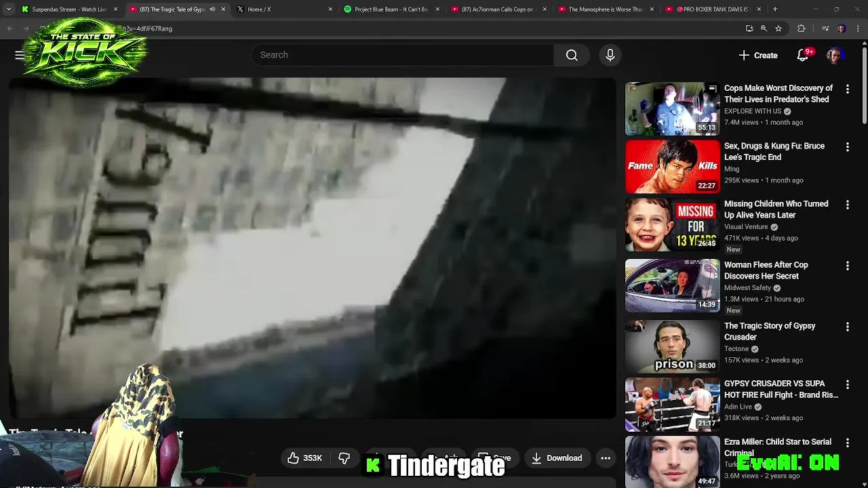Open the 14:39 Midwest Safety car thumbnail
Viewport: 868px width, 488px height.
pyautogui.click(x=672, y=285)
